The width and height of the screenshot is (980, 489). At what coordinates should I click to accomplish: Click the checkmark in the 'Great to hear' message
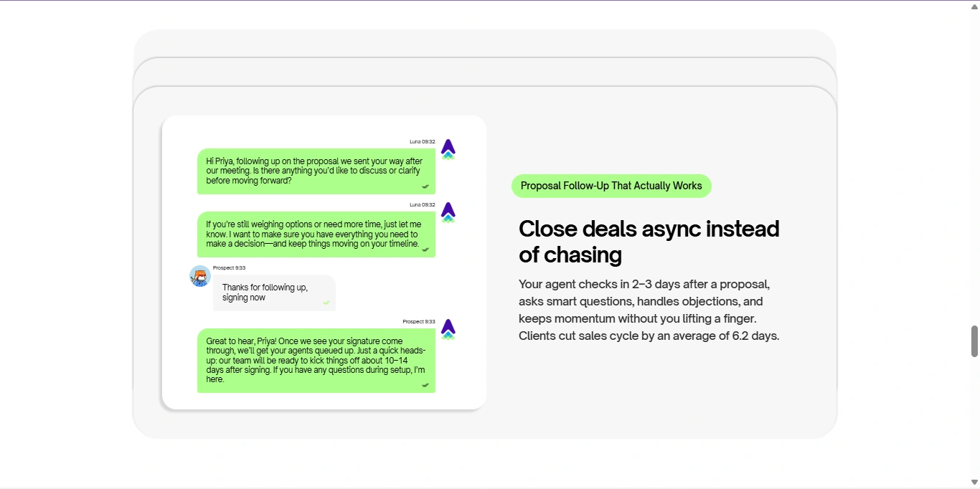click(x=425, y=385)
